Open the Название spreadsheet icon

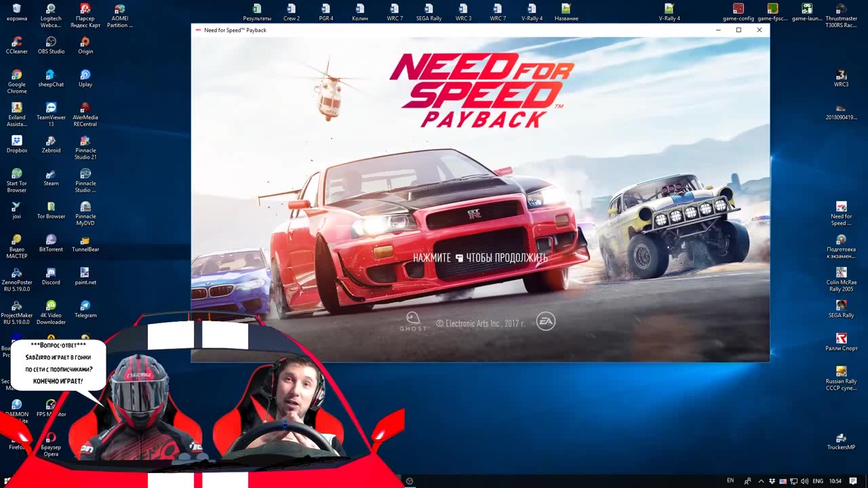coord(566,12)
